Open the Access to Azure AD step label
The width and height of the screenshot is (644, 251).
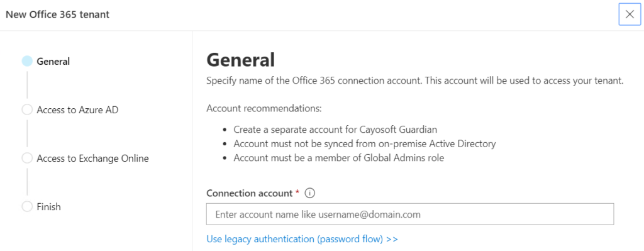tap(77, 109)
